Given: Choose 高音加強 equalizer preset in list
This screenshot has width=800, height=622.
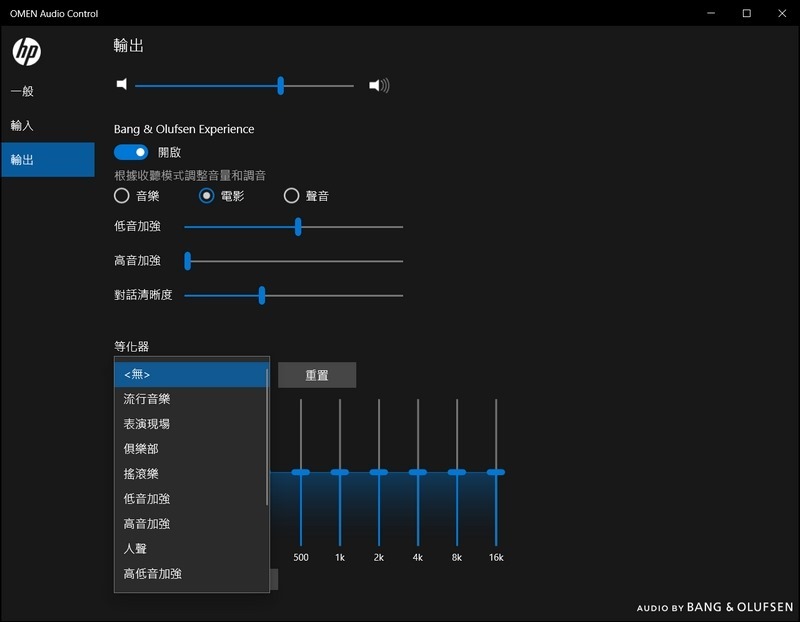Looking at the screenshot, I should tap(191, 524).
